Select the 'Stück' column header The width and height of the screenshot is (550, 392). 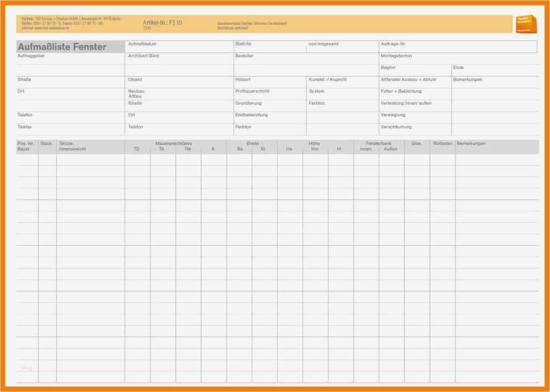[x=46, y=143]
